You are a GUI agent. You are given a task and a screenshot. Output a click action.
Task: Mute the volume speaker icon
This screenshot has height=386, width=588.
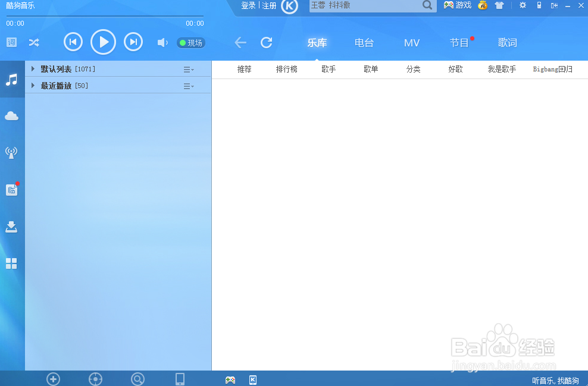[x=162, y=42]
